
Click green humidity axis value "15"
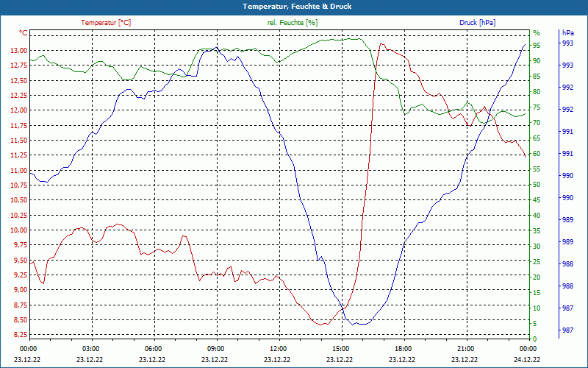point(537,292)
